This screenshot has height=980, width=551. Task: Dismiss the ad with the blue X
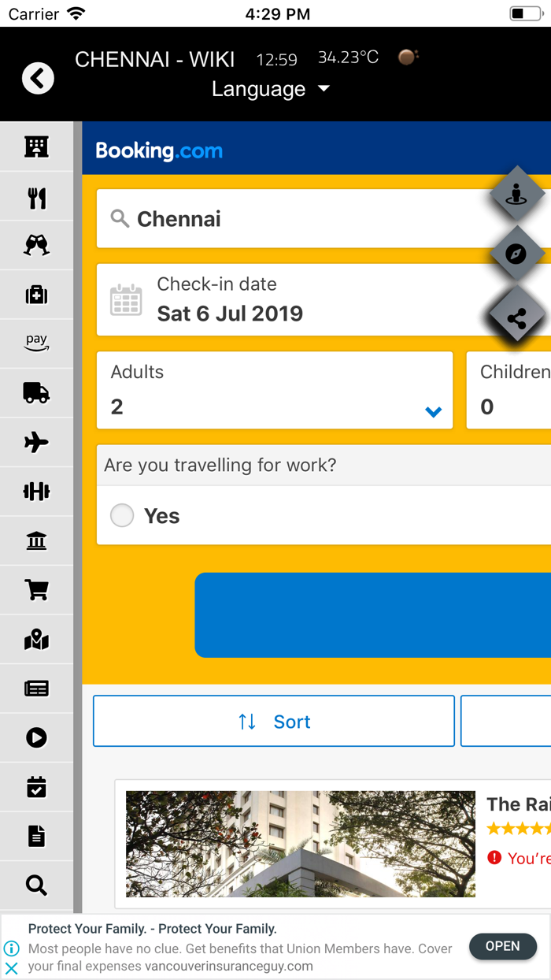click(11, 967)
